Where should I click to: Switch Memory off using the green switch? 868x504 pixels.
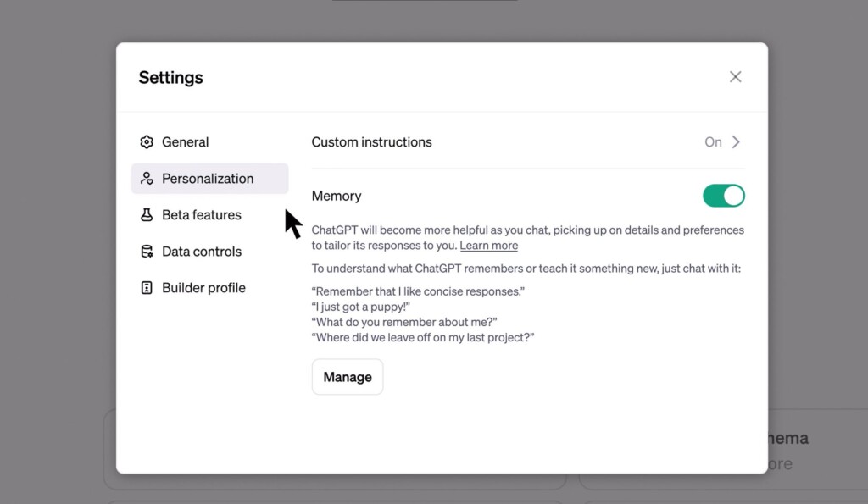coord(723,195)
